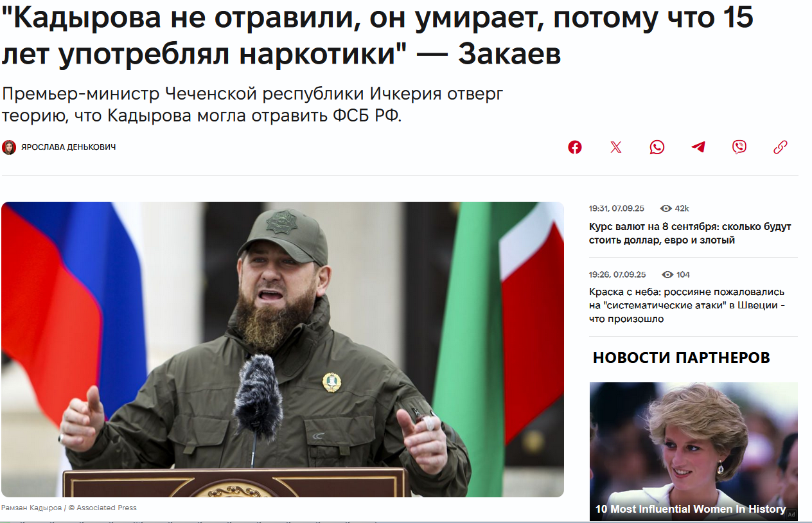Share article on Facebook

pyautogui.click(x=575, y=147)
